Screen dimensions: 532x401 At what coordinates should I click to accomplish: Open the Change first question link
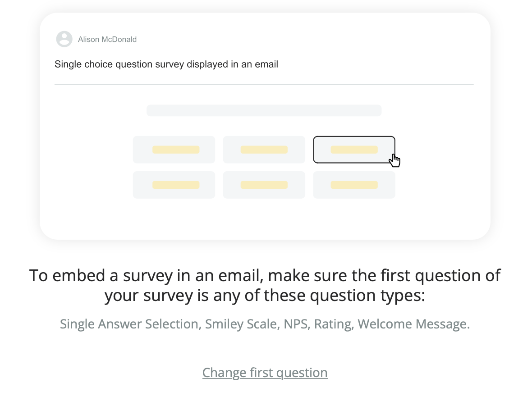(x=265, y=372)
